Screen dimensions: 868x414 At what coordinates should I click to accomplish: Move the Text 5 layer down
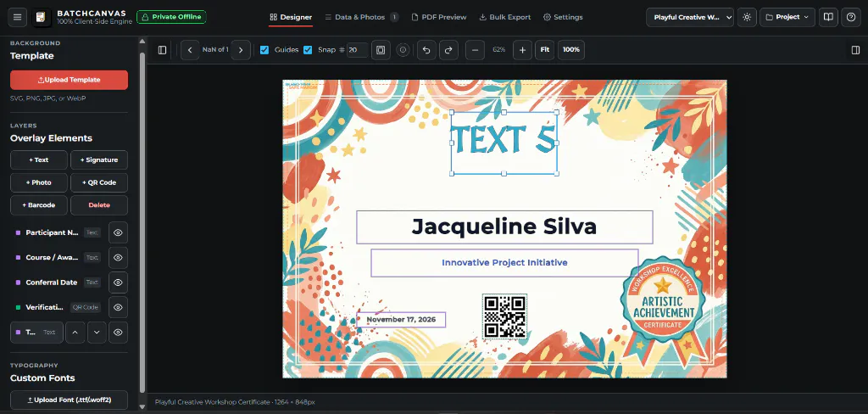(97, 333)
